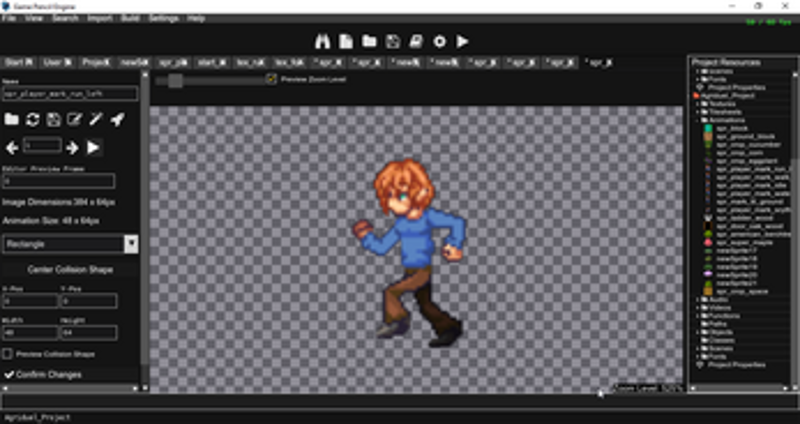This screenshot has height=424, width=800.
Task: Open the Rectangle collision shape dropdown
Action: [x=70, y=244]
